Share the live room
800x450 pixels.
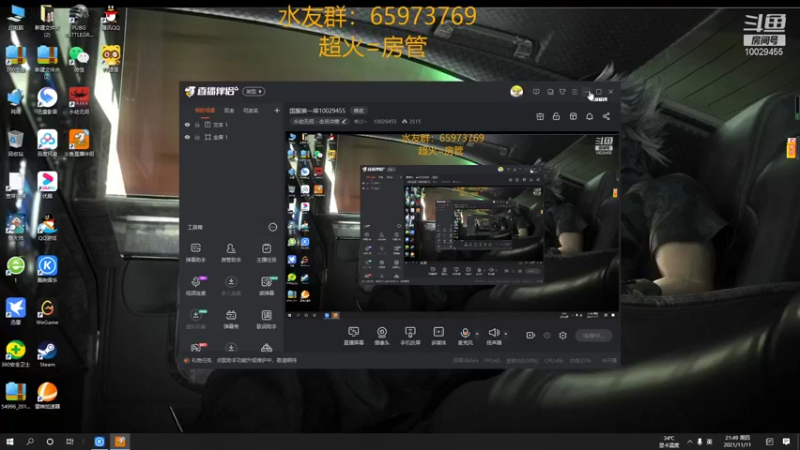click(606, 116)
